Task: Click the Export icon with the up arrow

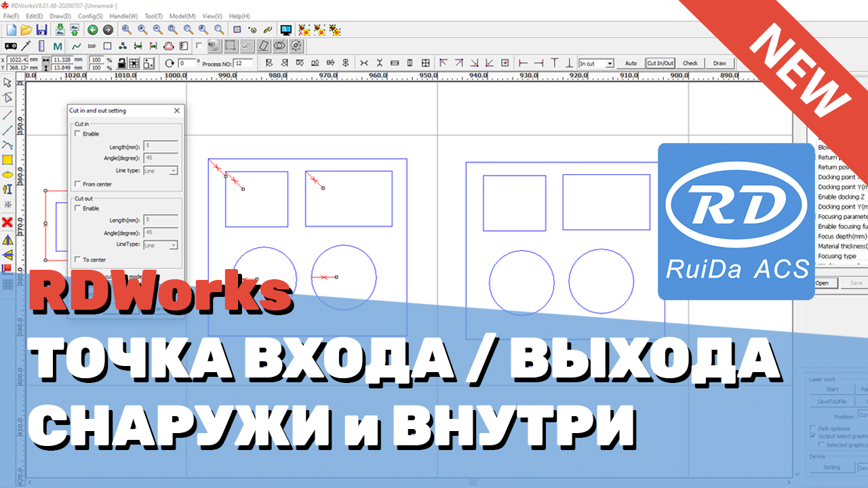Action: tap(74, 30)
